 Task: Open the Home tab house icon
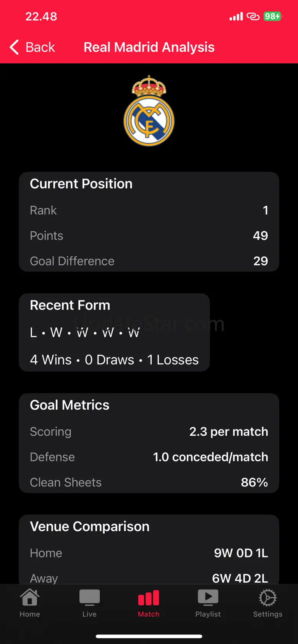tap(30, 598)
